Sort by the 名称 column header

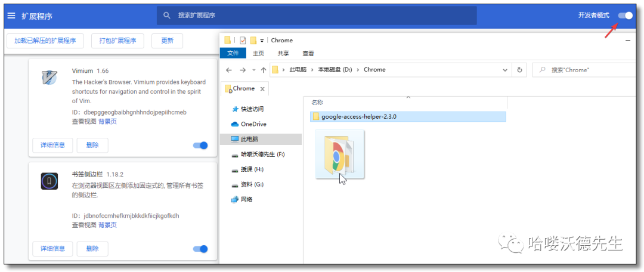(317, 103)
